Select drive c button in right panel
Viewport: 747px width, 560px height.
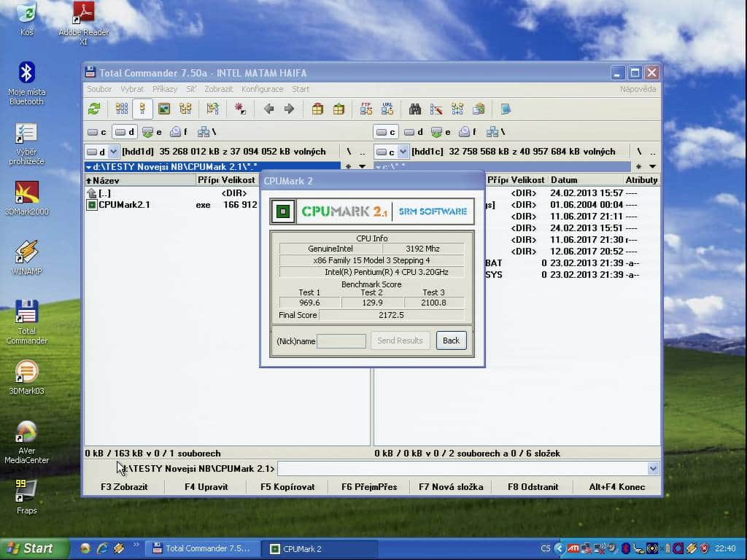(x=387, y=132)
